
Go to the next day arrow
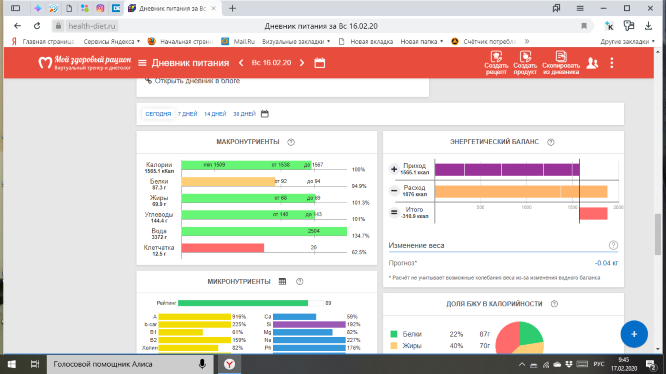pyautogui.click(x=302, y=63)
